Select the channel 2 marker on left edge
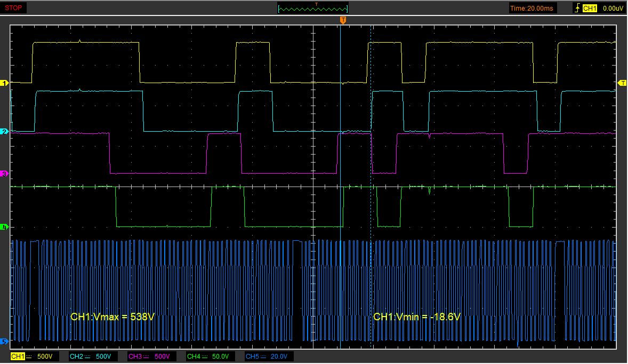Screen dimensions: 628x364 click(x=3, y=131)
